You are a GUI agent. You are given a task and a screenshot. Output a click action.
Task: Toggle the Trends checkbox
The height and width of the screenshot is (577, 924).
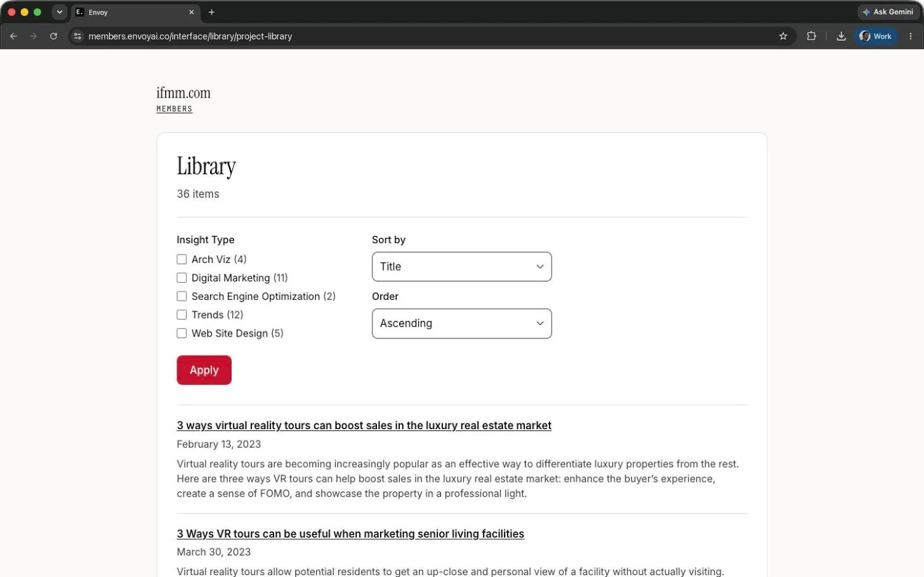(x=182, y=315)
